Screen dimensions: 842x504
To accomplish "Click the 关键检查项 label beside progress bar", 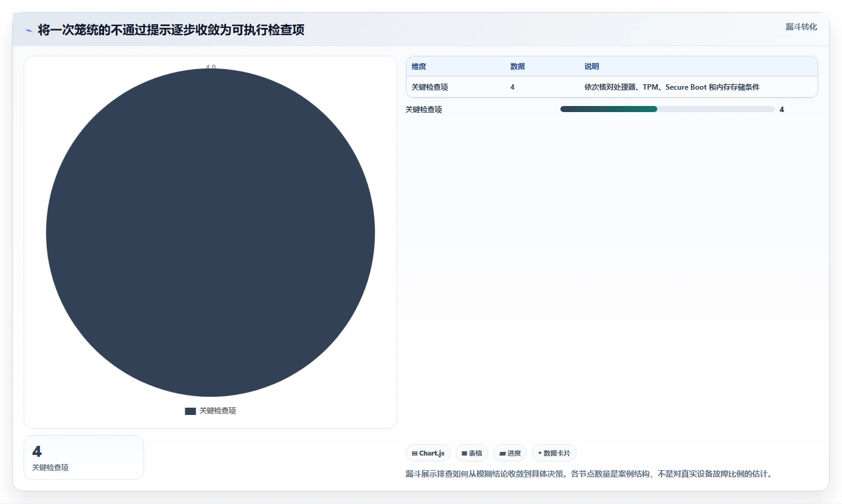I will [424, 110].
